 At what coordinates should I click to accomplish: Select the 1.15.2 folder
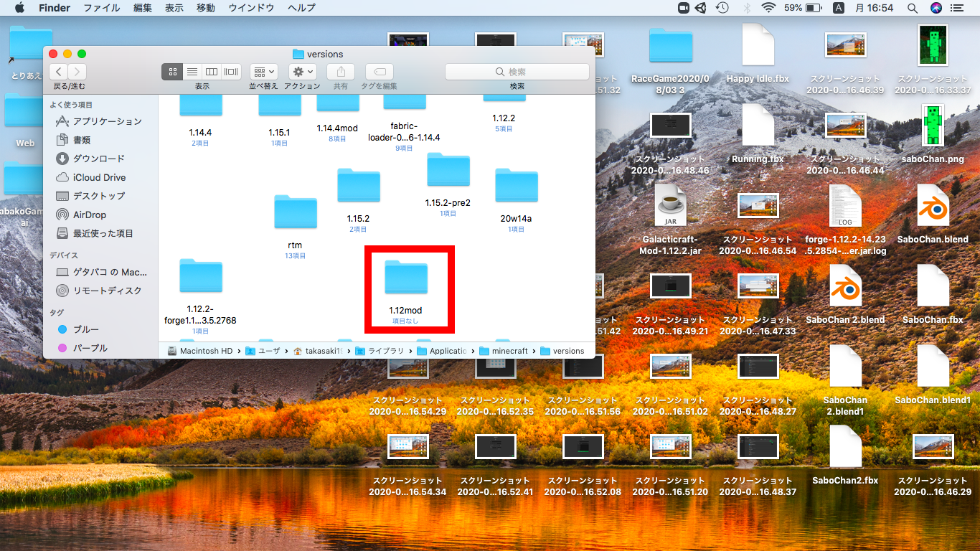pyautogui.click(x=358, y=186)
